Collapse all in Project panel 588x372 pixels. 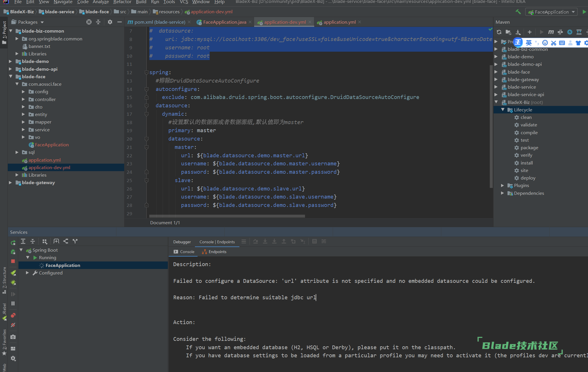tap(98, 22)
